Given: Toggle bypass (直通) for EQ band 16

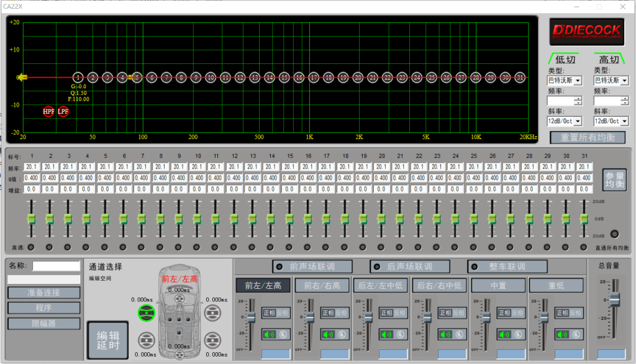Looking at the screenshot, I should pos(307,247).
